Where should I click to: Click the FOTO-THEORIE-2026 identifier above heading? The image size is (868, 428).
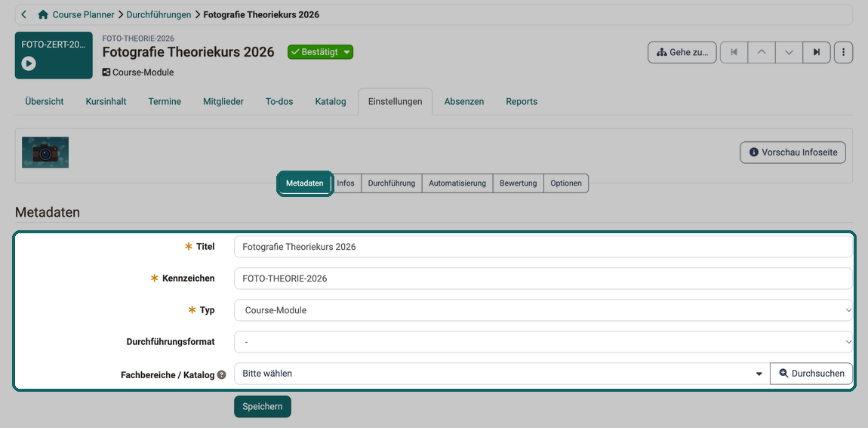[138, 38]
